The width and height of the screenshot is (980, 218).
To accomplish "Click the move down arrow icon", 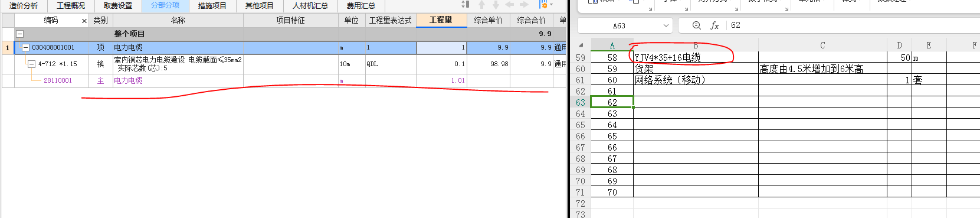I will pos(496,5).
